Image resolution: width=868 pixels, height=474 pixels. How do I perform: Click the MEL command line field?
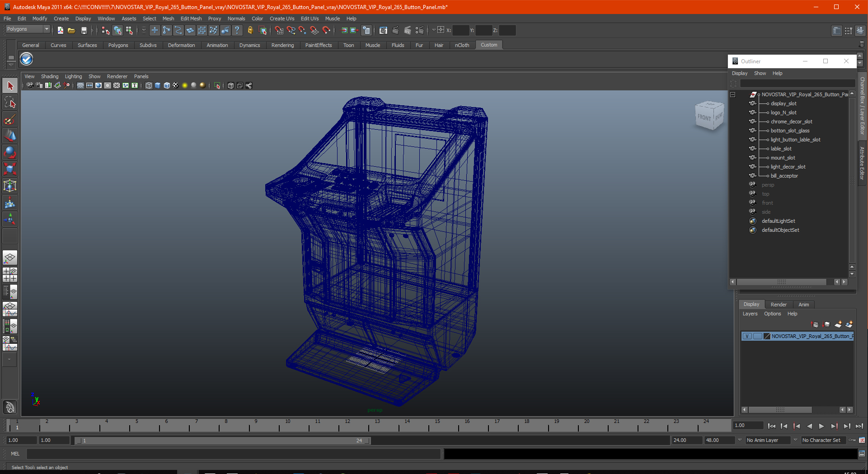(x=234, y=454)
